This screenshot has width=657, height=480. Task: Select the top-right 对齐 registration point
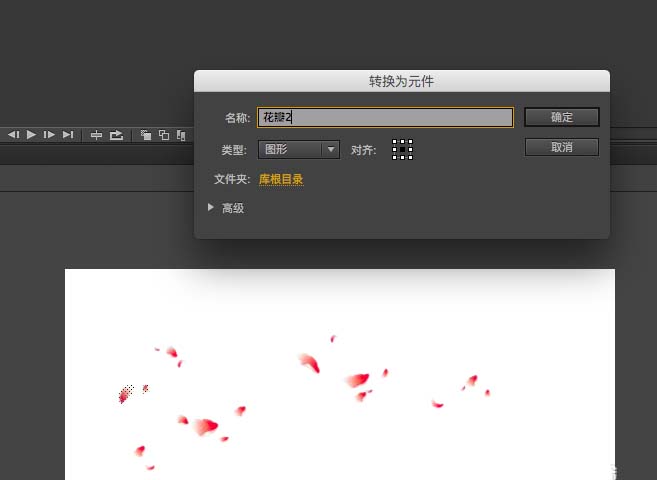410,142
